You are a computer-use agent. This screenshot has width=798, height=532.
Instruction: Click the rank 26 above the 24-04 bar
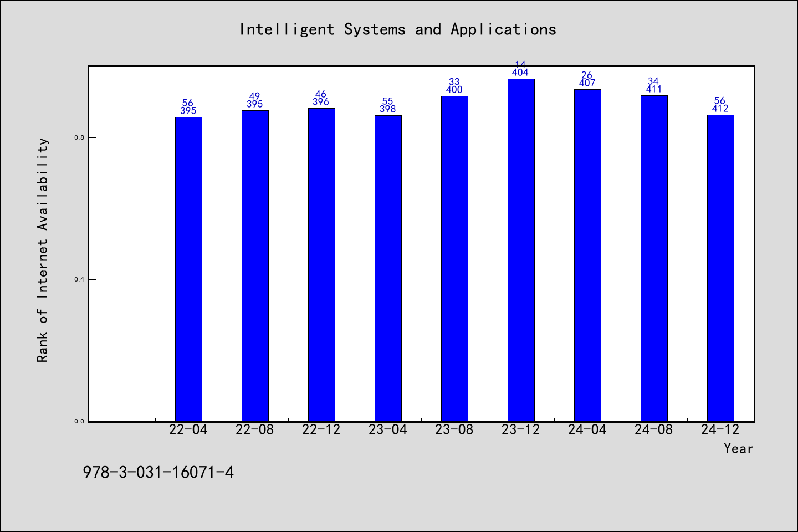pos(587,75)
